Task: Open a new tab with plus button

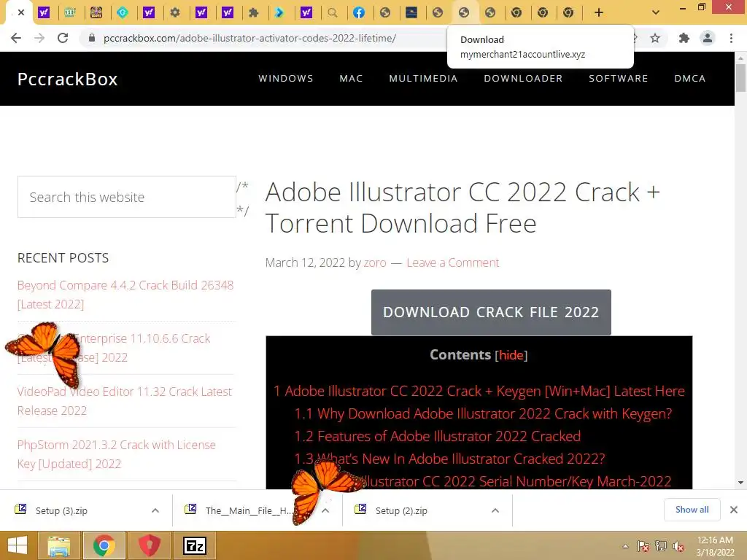Action: (x=599, y=12)
